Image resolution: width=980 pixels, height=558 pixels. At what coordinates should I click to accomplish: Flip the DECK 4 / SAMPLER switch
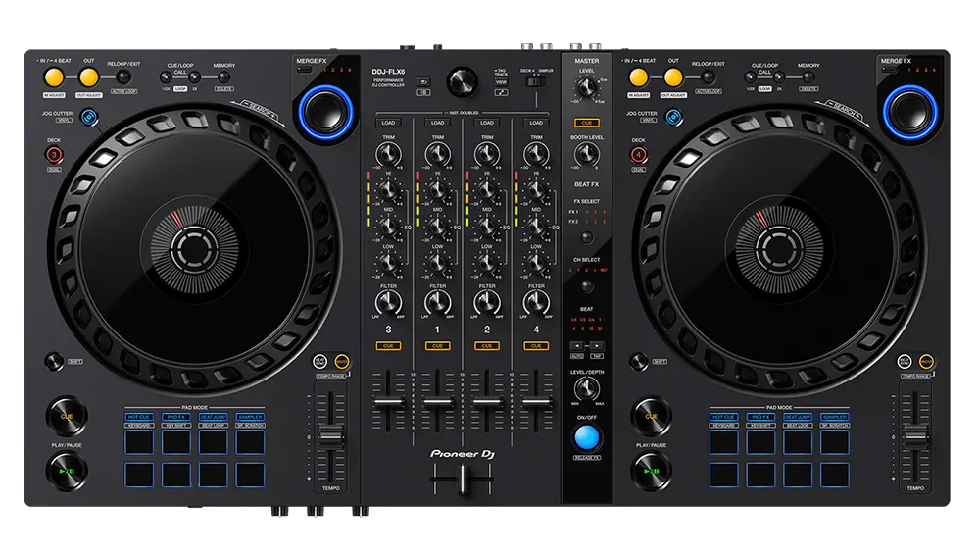coord(536,82)
